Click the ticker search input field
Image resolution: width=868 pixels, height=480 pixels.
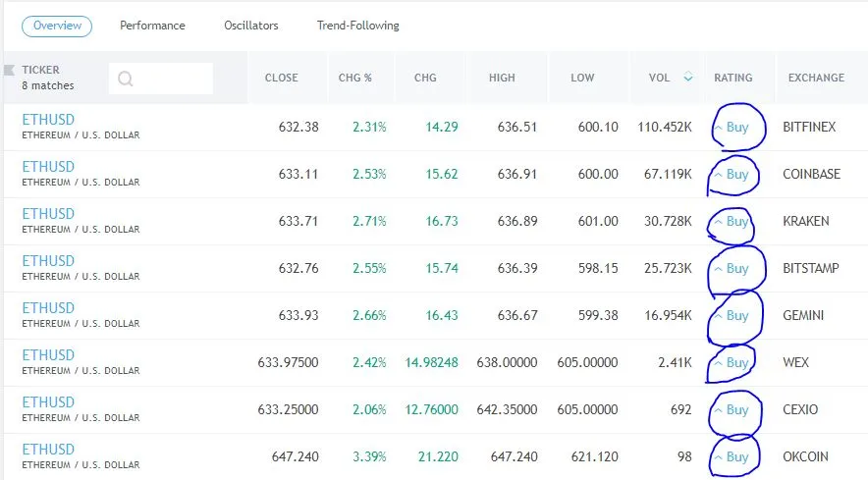coord(161,79)
